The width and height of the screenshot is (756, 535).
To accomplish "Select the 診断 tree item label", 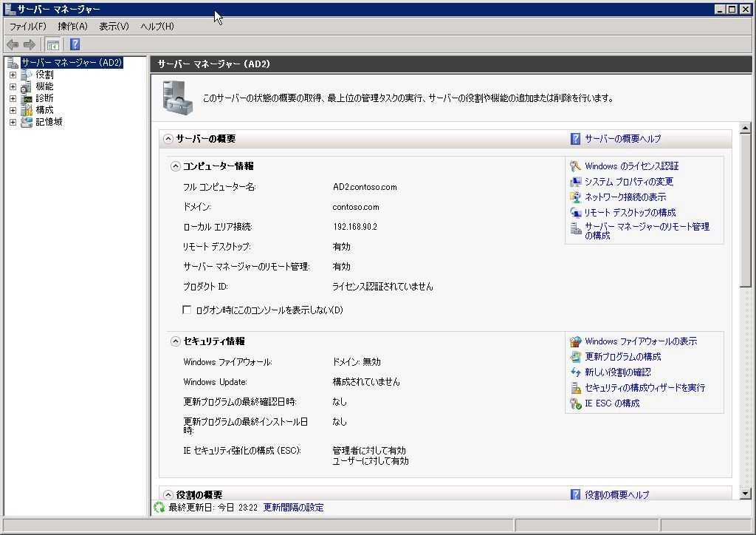I will pos(44,98).
